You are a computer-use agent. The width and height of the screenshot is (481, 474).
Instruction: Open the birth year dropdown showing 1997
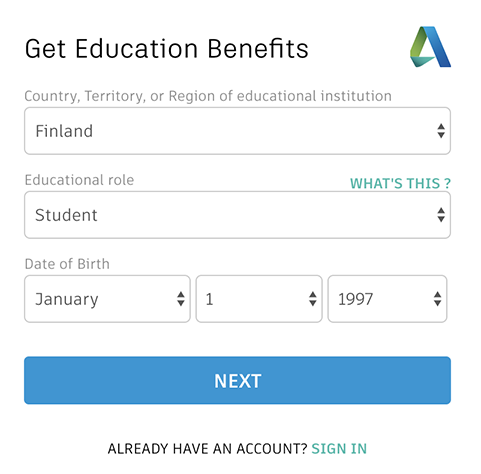tap(387, 299)
